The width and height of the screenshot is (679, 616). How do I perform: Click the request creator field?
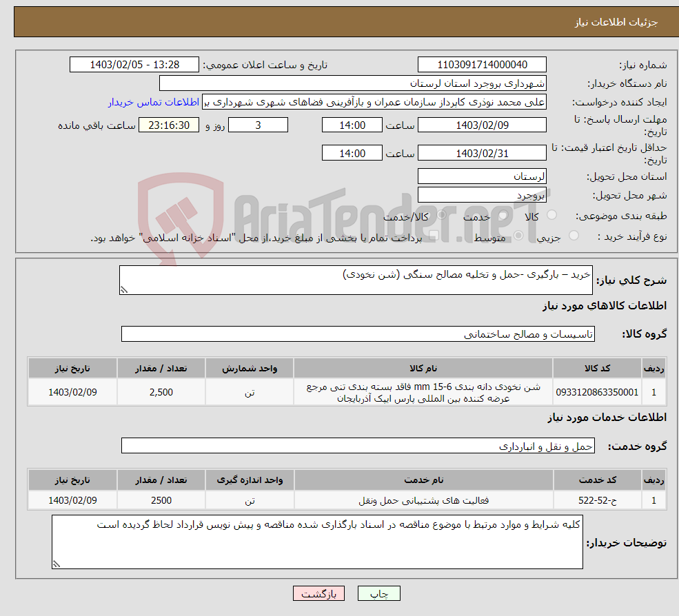[x=374, y=102]
